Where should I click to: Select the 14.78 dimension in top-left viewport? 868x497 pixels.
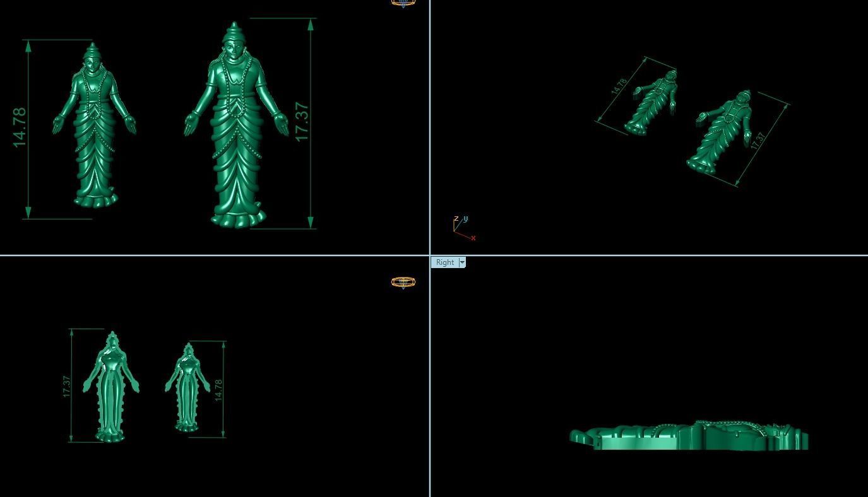coord(20,128)
